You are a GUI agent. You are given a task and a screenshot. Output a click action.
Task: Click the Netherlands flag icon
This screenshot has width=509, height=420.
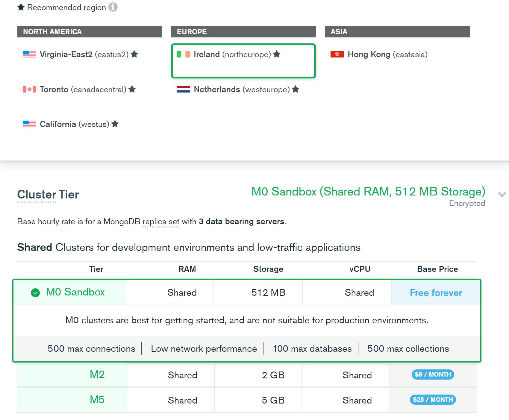pyautogui.click(x=183, y=89)
